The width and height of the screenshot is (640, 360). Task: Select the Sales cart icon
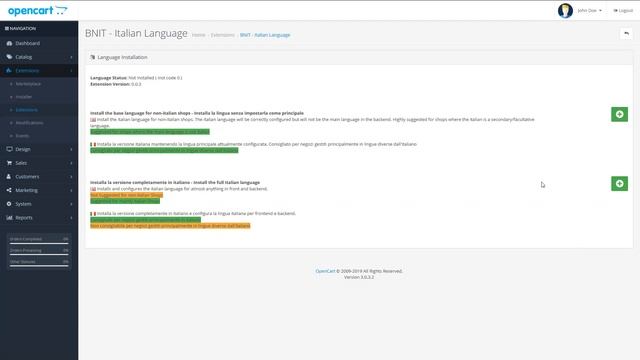(9, 163)
